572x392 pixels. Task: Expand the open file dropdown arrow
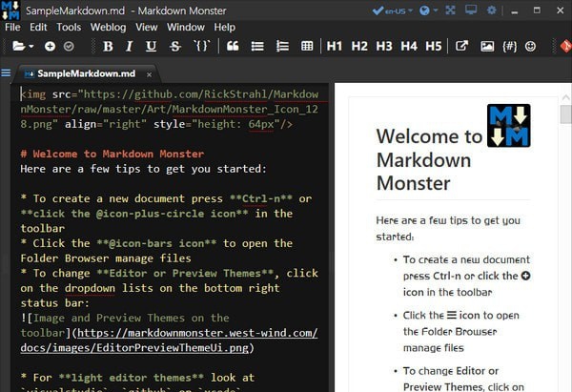tap(31, 47)
